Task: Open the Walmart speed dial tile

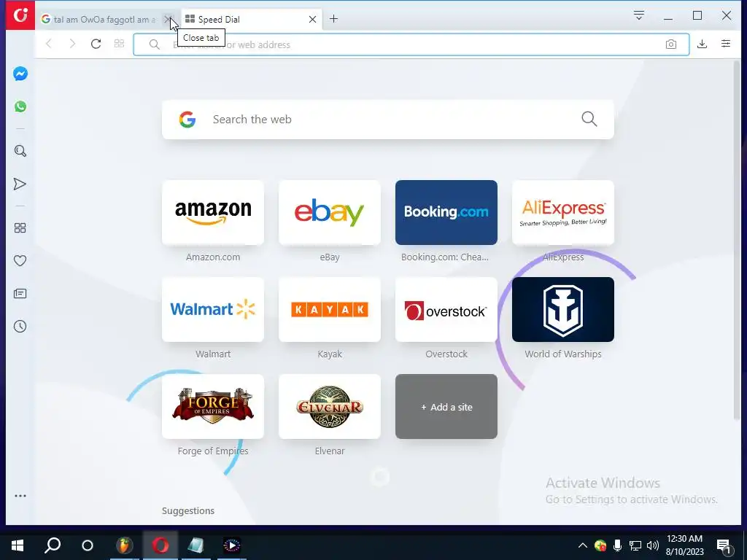Action: point(213,309)
